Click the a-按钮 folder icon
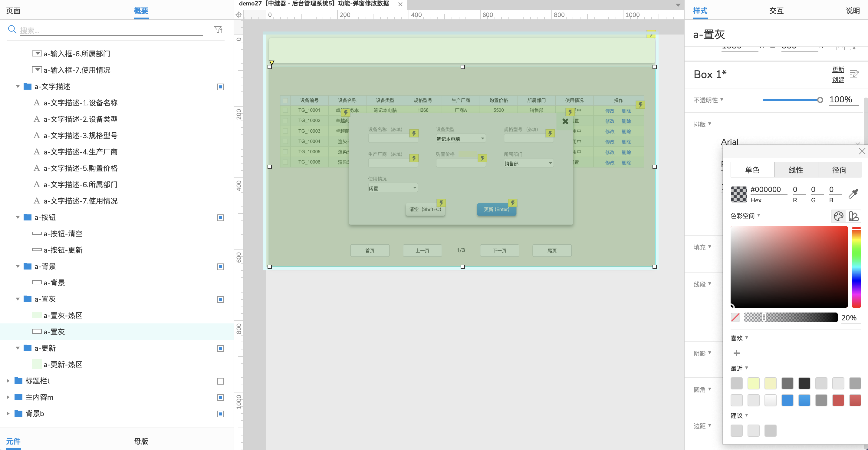Image resolution: width=868 pixels, height=450 pixels. 28,217
